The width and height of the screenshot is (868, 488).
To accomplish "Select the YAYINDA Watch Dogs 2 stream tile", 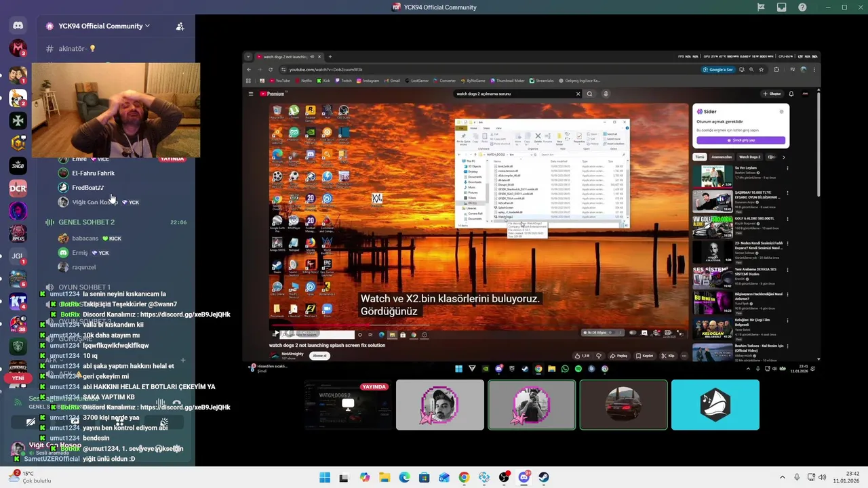I will pos(348,405).
